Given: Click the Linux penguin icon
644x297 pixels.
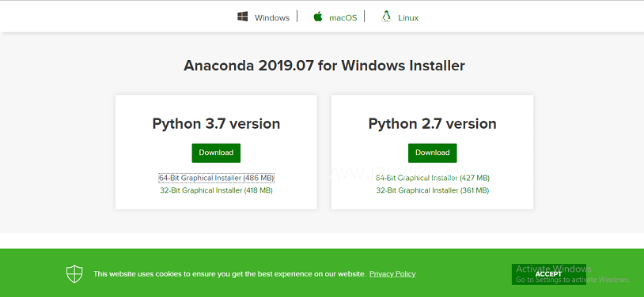Looking at the screenshot, I should [385, 17].
